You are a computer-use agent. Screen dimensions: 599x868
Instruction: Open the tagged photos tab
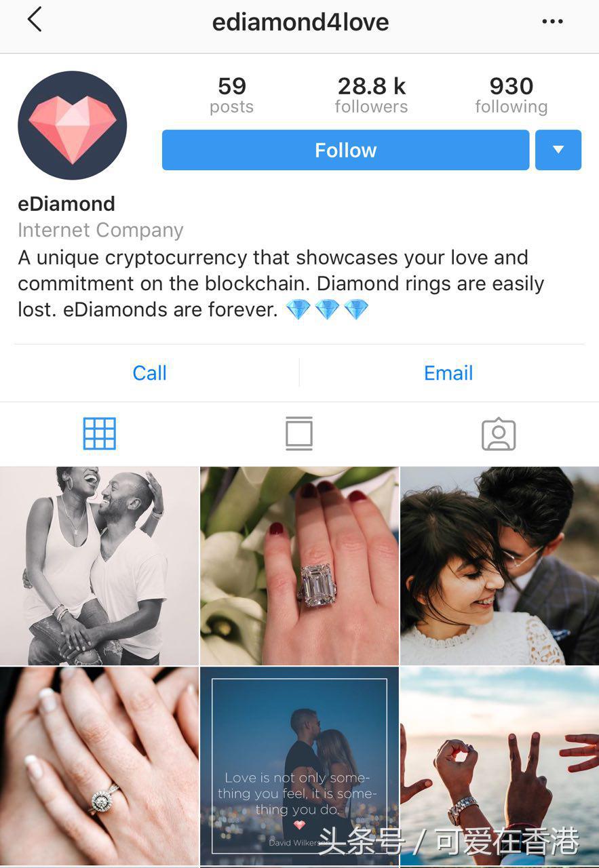[499, 434]
